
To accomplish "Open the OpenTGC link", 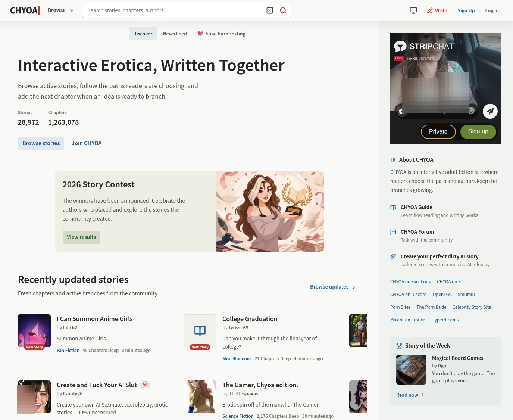I will (442, 295).
